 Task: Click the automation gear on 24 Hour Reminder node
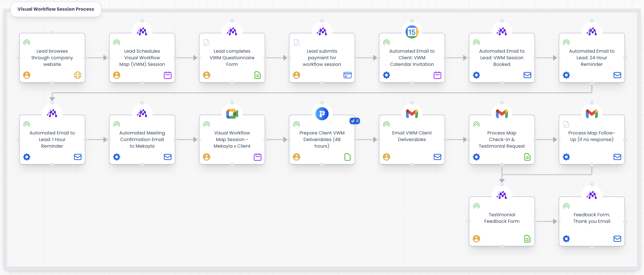coord(566,75)
